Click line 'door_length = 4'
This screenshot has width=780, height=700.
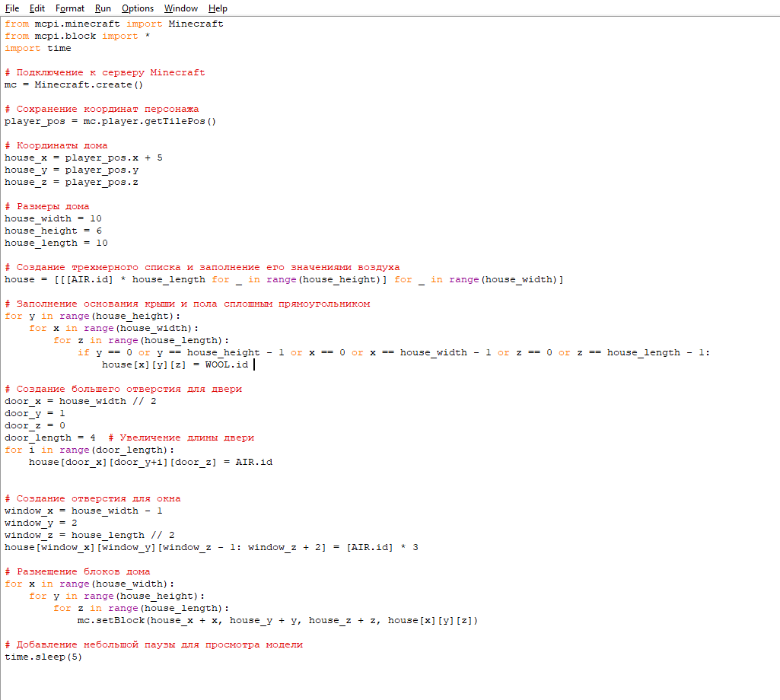click(x=50, y=438)
